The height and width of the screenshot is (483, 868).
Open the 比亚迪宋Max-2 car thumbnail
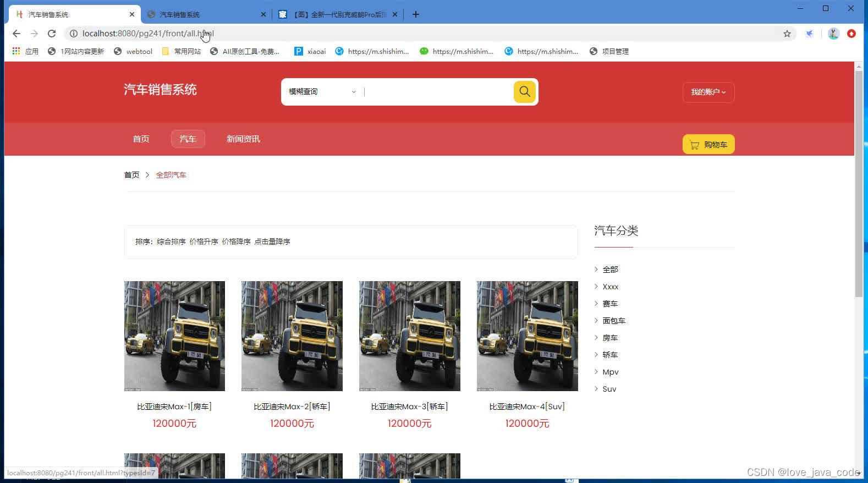[x=292, y=336]
